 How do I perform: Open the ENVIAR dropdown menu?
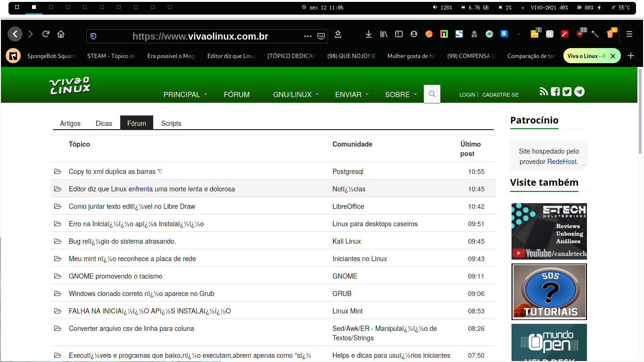coord(352,94)
